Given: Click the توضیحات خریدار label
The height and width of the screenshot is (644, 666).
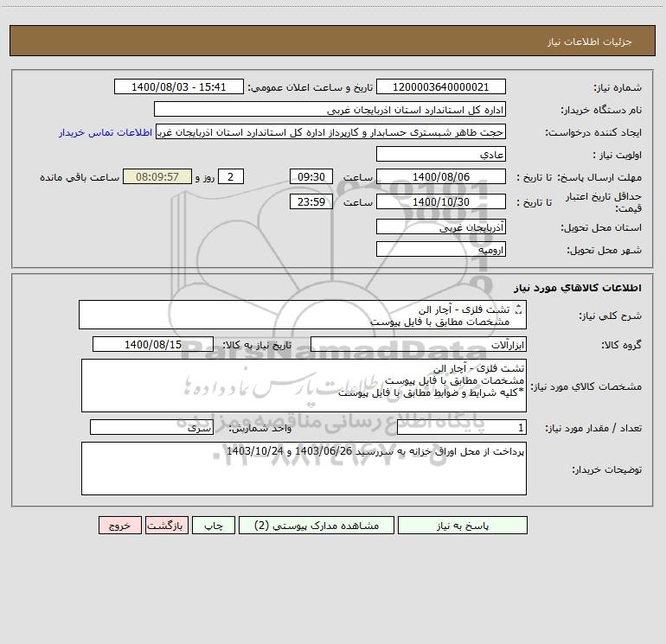Looking at the screenshot, I should click(607, 469).
